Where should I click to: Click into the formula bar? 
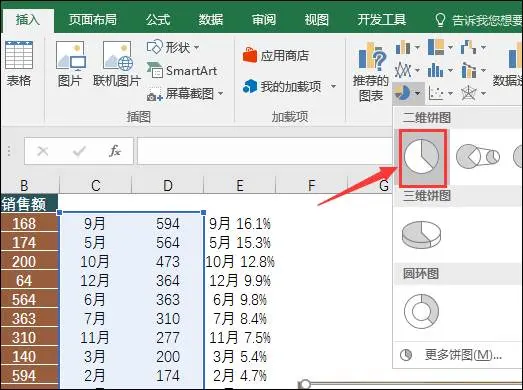coord(265,151)
